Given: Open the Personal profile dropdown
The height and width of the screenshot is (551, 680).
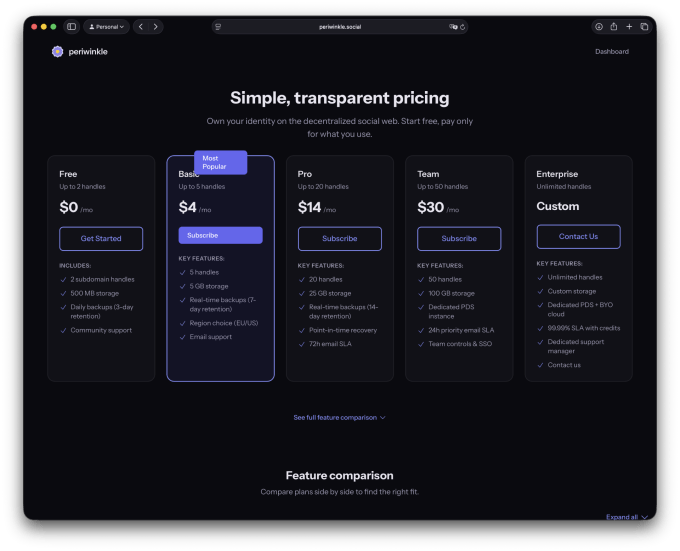Looking at the screenshot, I should [106, 27].
